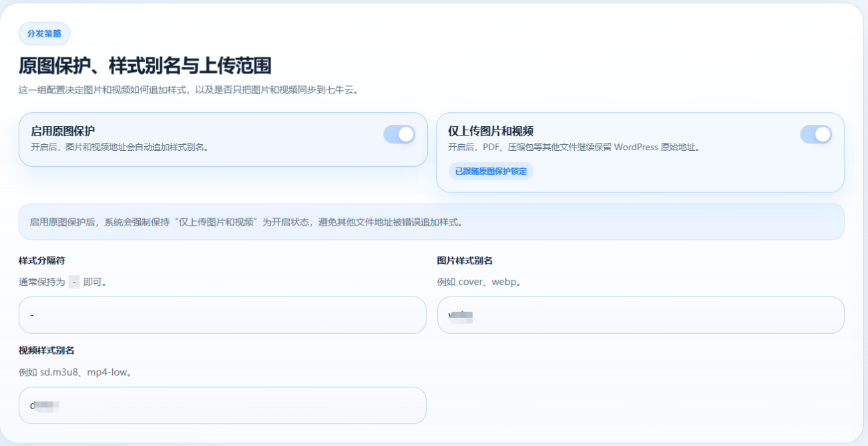Image resolution: width=868 pixels, height=446 pixels.
Task: Focus the 样式分隔符 input field
Action: [222, 315]
